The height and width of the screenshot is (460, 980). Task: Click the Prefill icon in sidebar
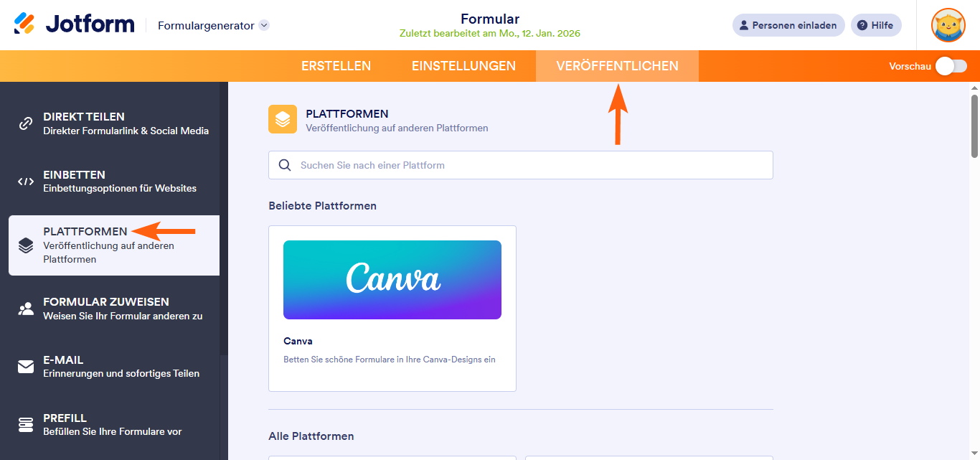(x=26, y=424)
